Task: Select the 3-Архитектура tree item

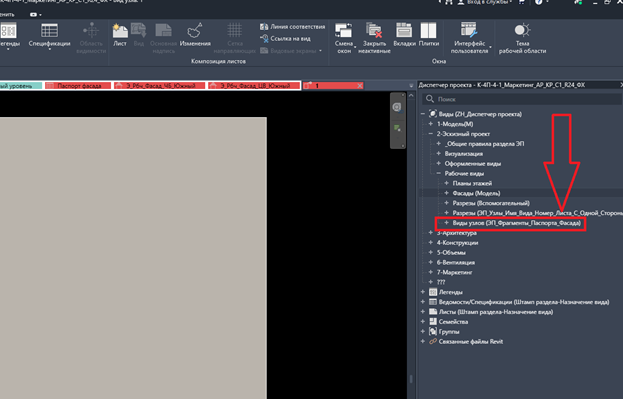Action: coord(457,233)
